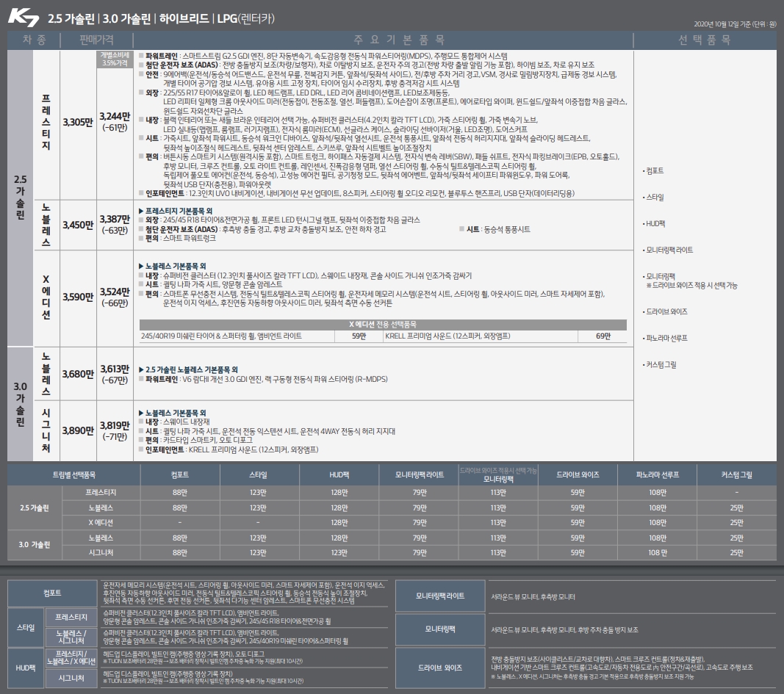
Task: Select 25만 커스텀 그릴 cell in 시그니처 row
Action: pyautogui.click(x=736, y=552)
